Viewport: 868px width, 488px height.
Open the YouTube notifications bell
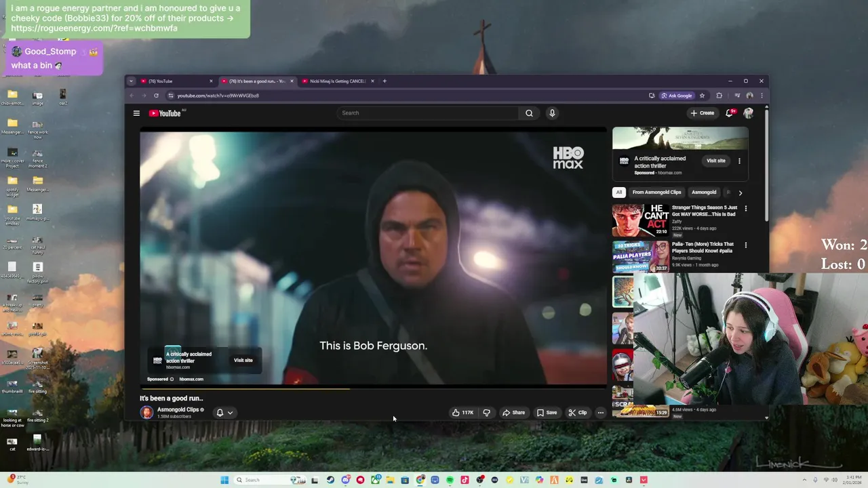point(730,113)
